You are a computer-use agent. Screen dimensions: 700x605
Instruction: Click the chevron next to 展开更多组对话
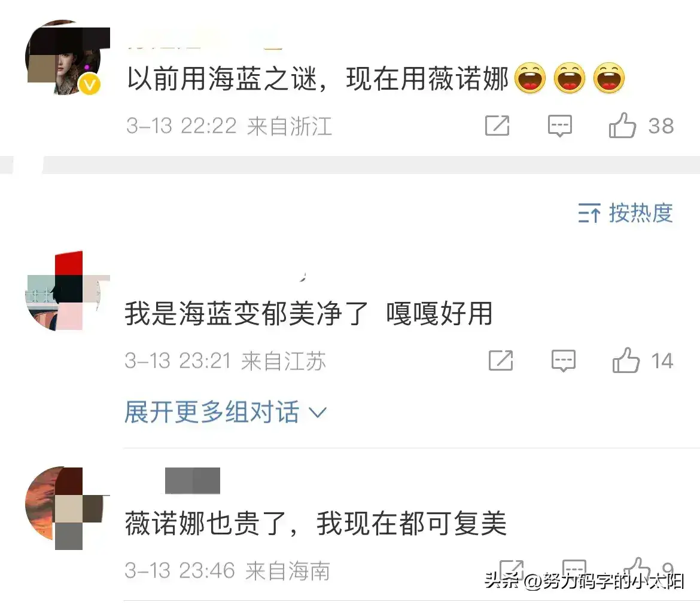click(x=318, y=412)
